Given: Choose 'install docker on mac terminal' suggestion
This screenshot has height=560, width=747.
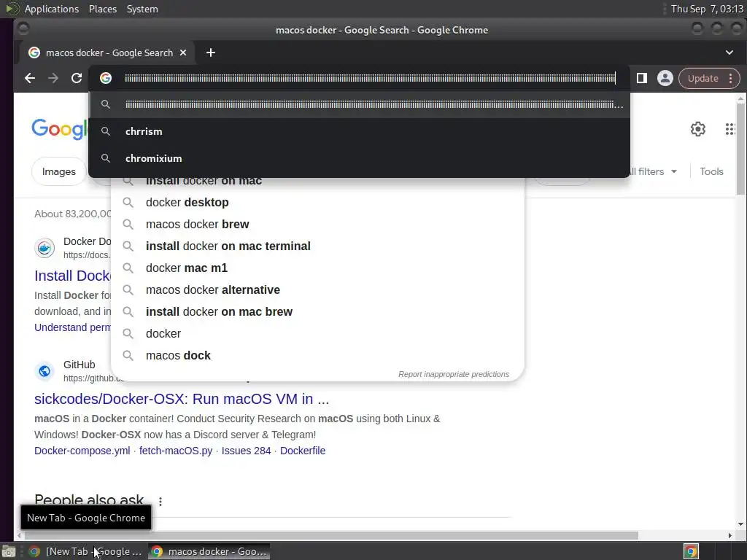Looking at the screenshot, I should click(x=317, y=246).
